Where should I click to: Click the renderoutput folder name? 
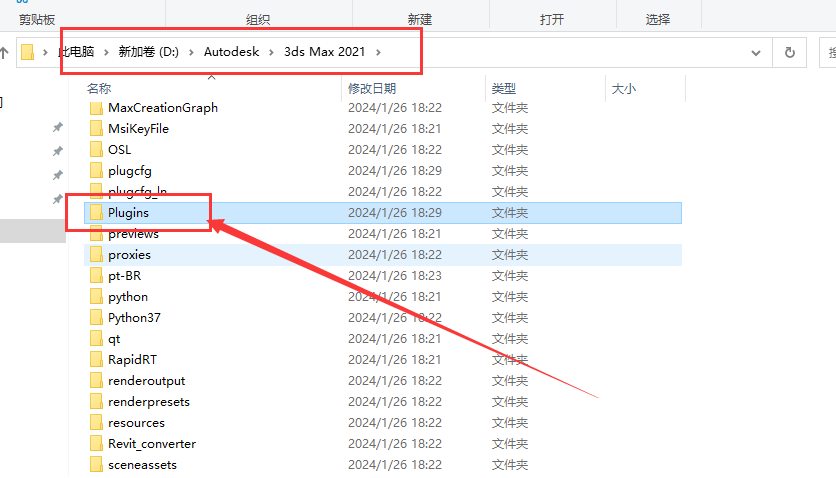coord(146,381)
